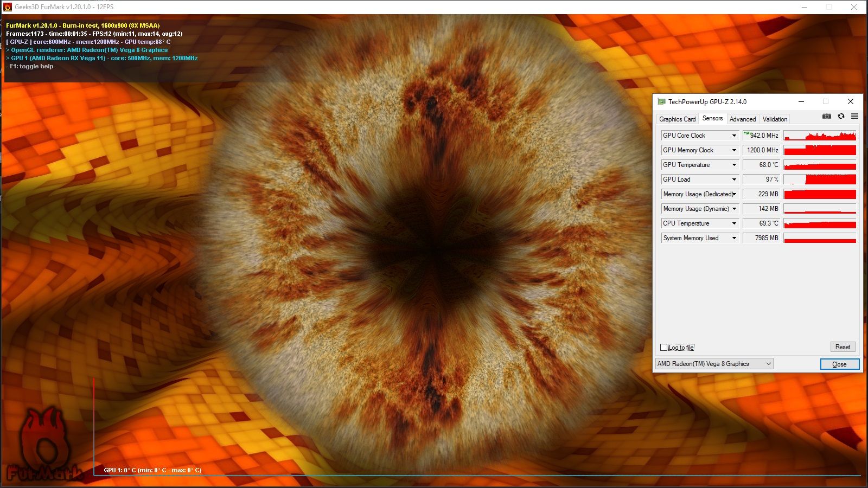
Task: Click the Close button in GPU-Z
Action: pos(839,364)
